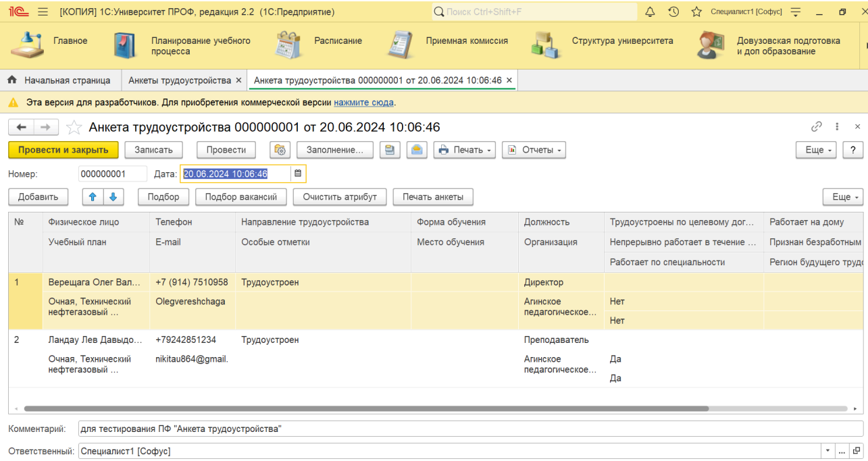Move row up with blue up arrow
Screen dimensions: 868x461
pyautogui.click(x=93, y=197)
